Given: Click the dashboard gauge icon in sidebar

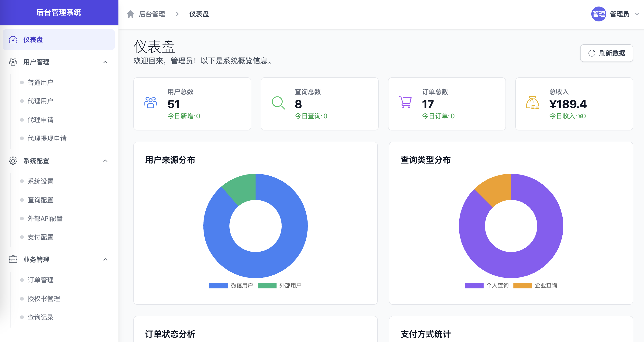Looking at the screenshot, I should 13,40.
